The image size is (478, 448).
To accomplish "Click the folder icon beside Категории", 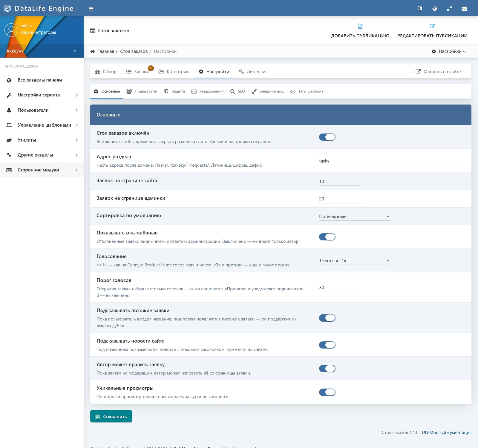I will click(161, 72).
